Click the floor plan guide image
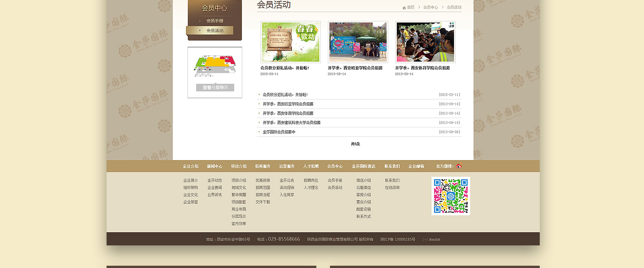The image size is (644, 268). [x=215, y=65]
